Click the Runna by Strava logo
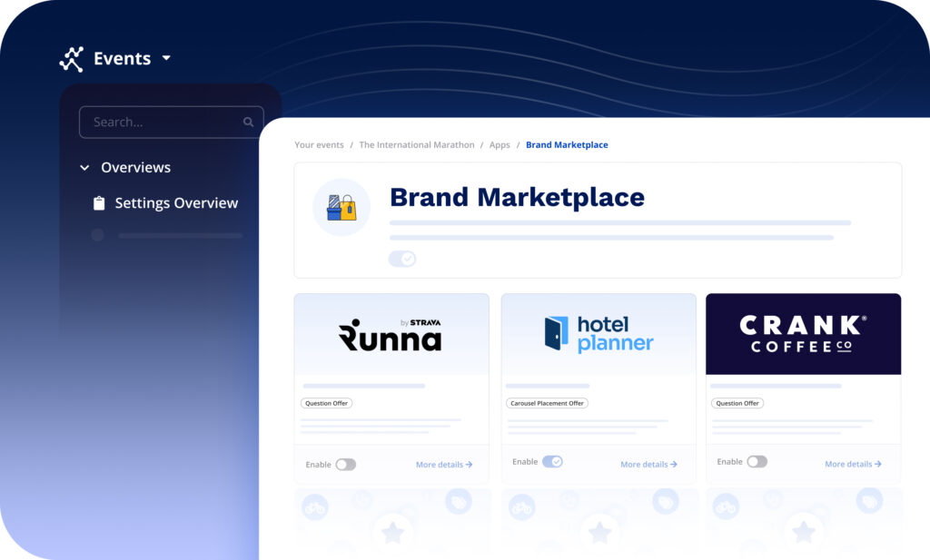The width and height of the screenshot is (930, 560). 391,335
